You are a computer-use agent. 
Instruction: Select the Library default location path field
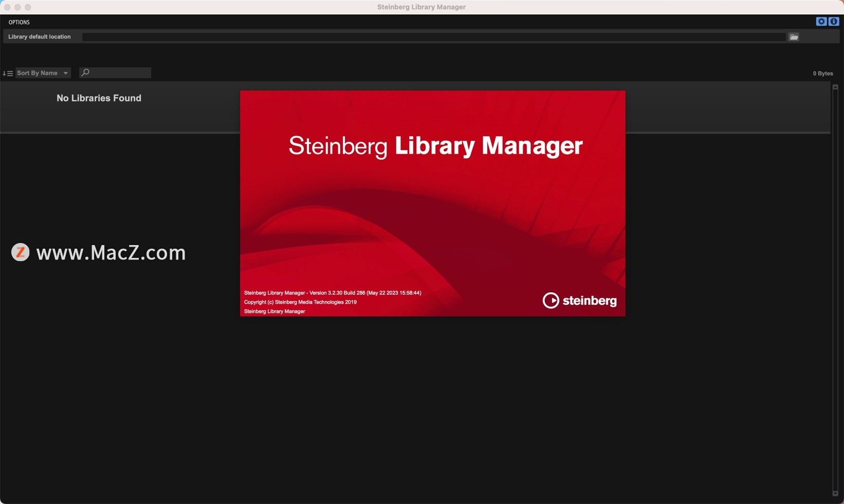(434, 37)
